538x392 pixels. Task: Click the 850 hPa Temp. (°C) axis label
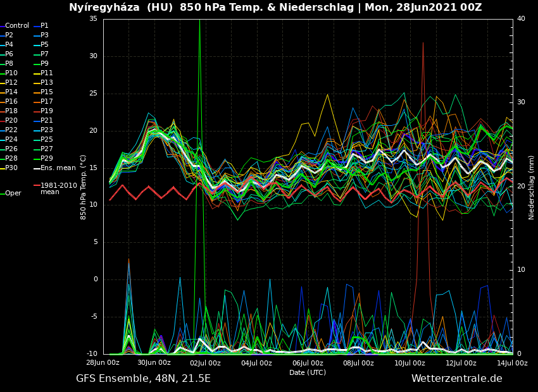84,187
